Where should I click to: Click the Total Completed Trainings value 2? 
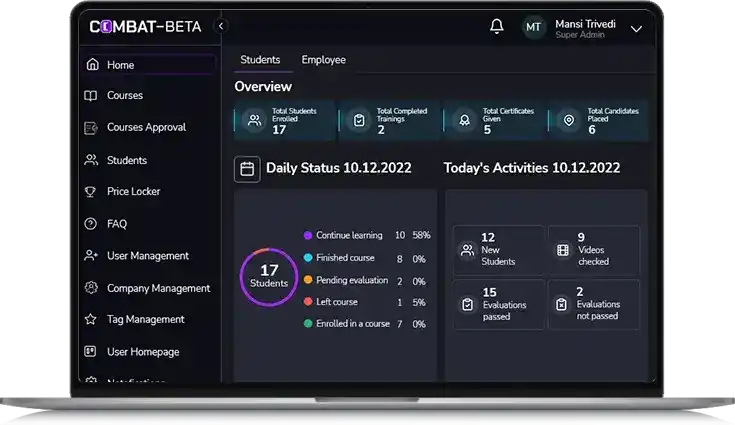coord(381,130)
